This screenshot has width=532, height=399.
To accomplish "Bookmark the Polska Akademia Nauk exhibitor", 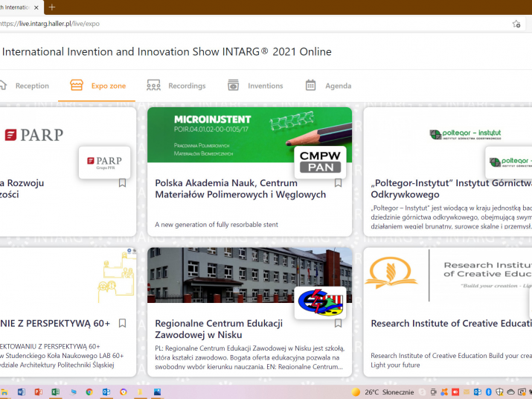I will [x=338, y=183].
